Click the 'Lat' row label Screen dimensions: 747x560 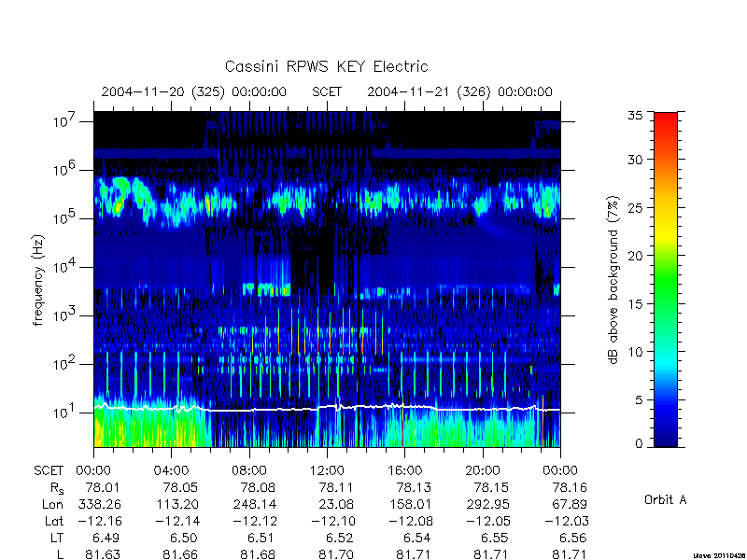(x=54, y=521)
